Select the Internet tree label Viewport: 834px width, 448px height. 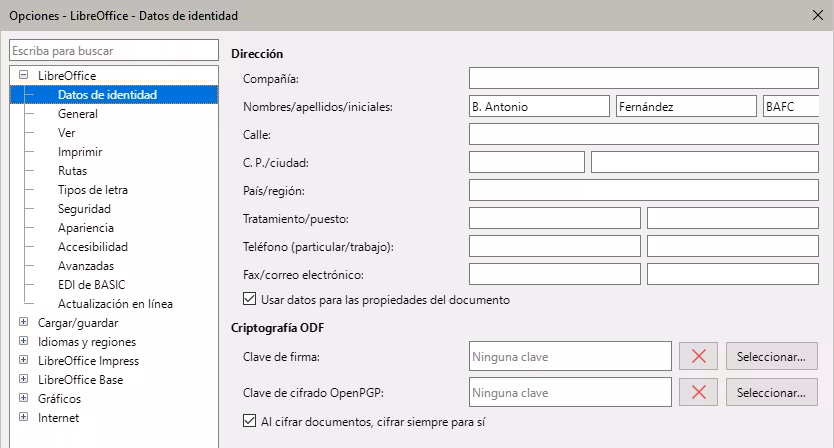click(x=58, y=418)
